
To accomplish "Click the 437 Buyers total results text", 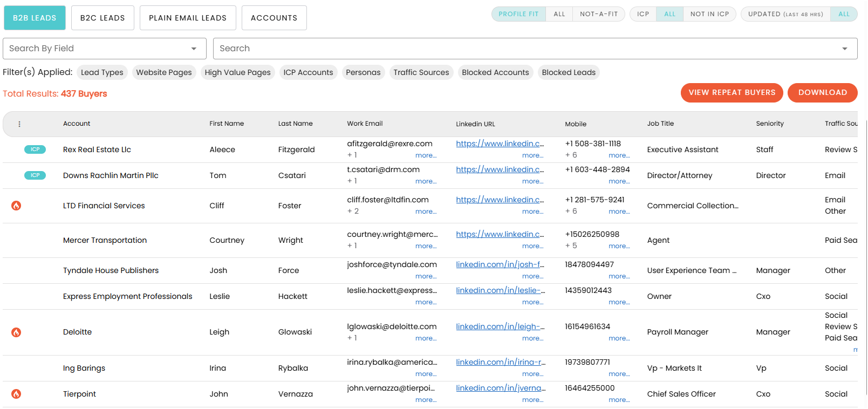I will [84, 94].
